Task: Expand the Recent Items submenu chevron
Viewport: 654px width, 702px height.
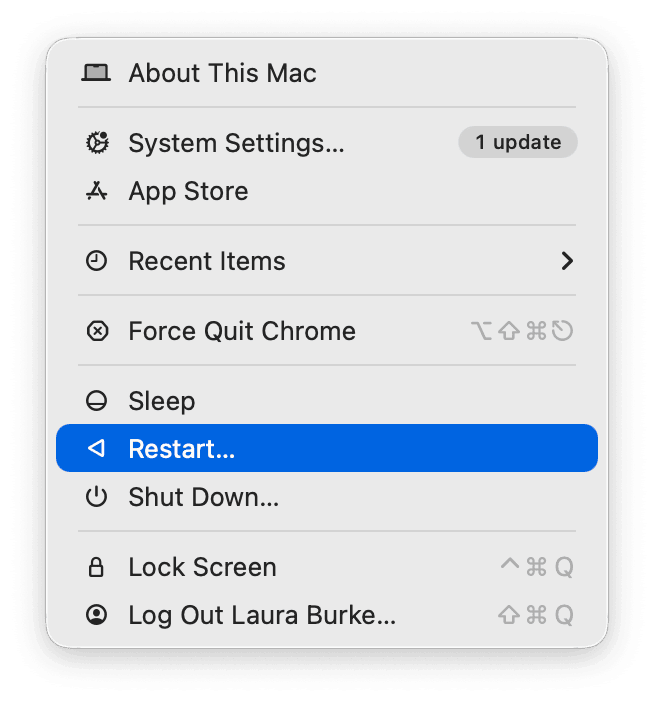Action: click(567, 261)
